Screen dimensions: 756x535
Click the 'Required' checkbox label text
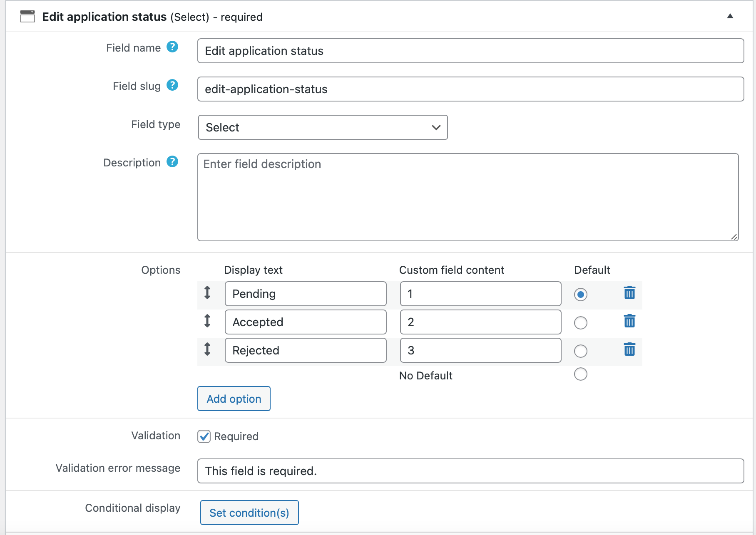tap(236, 436)
